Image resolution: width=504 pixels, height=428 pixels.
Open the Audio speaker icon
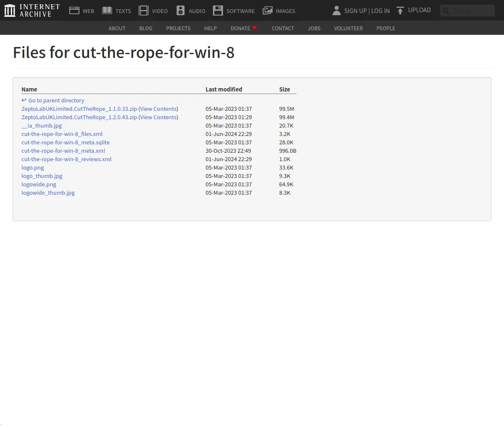[x=181, y=11]
